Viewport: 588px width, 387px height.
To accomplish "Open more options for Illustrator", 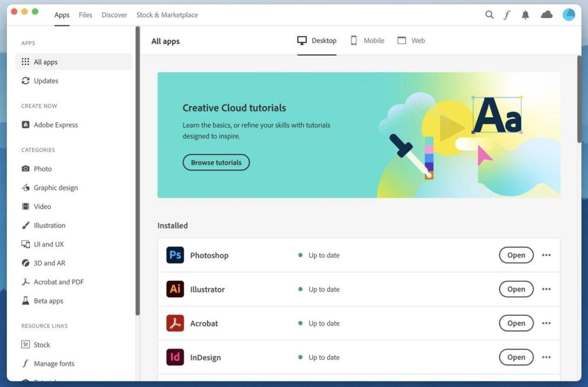I will click(x=547, y=289).
